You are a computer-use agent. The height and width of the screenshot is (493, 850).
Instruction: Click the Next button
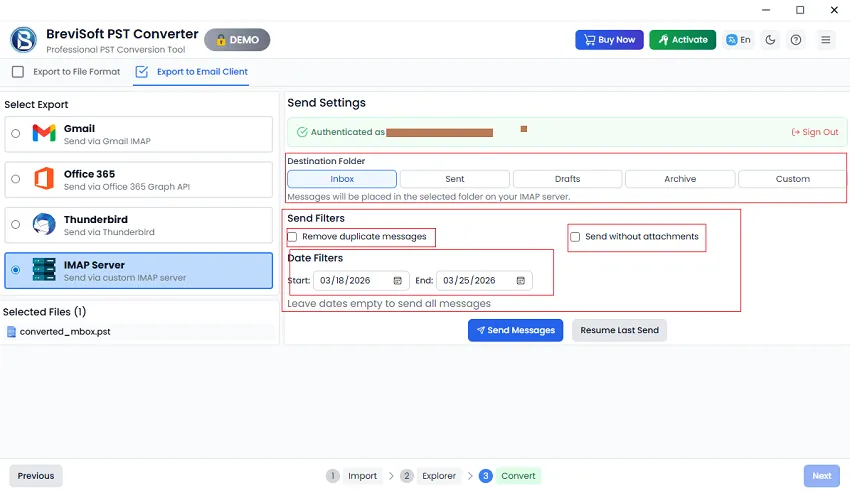point(821,476)
